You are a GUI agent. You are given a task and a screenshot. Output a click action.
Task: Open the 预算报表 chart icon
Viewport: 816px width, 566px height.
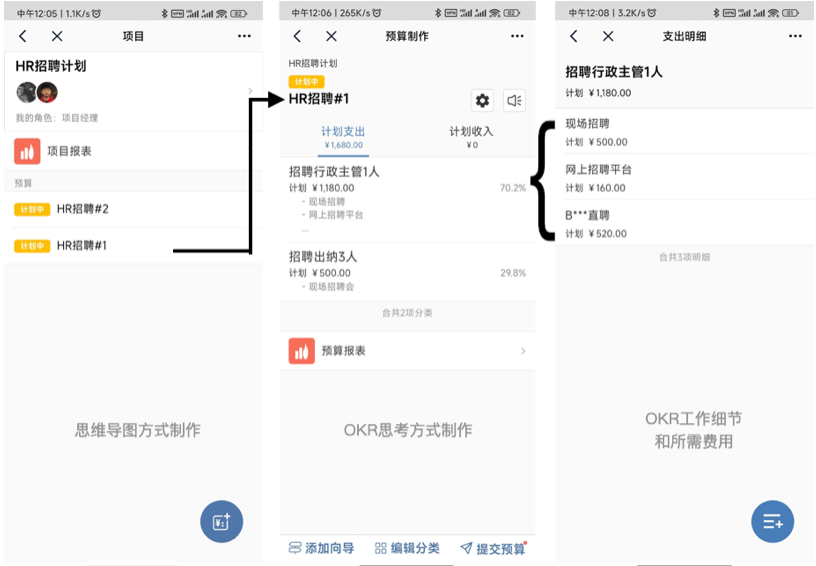(302, 351)
